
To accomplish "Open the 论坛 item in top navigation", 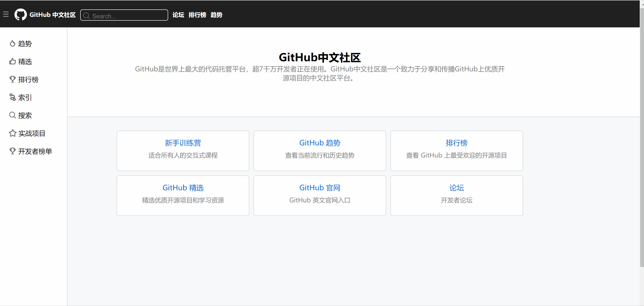I will [x=178, y=15].
